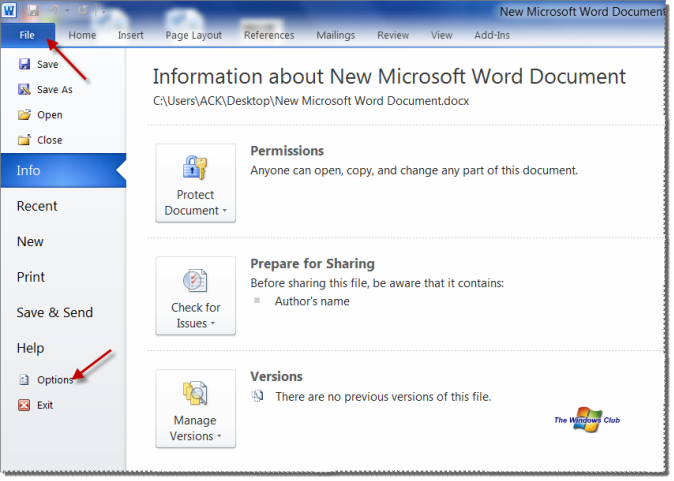This screenshot has width=674, height=481.
Task: Open the Page Layout tab
Action: click(193, 35)
